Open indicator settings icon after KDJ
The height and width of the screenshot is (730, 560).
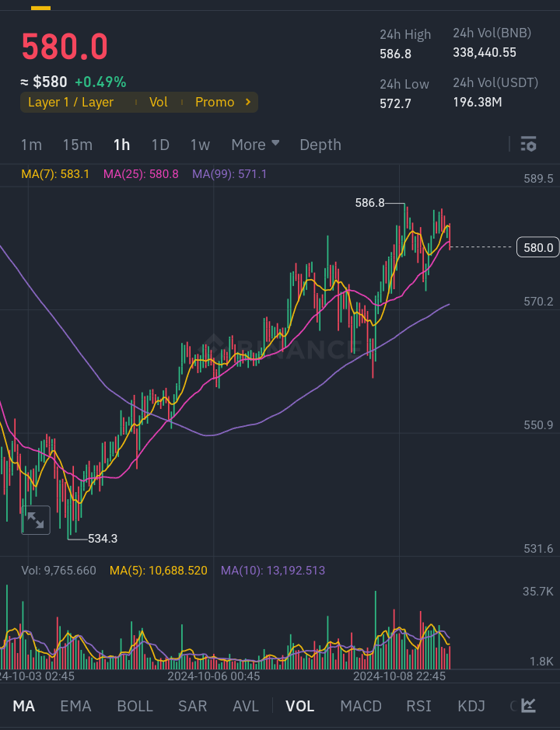pos(529,706)
